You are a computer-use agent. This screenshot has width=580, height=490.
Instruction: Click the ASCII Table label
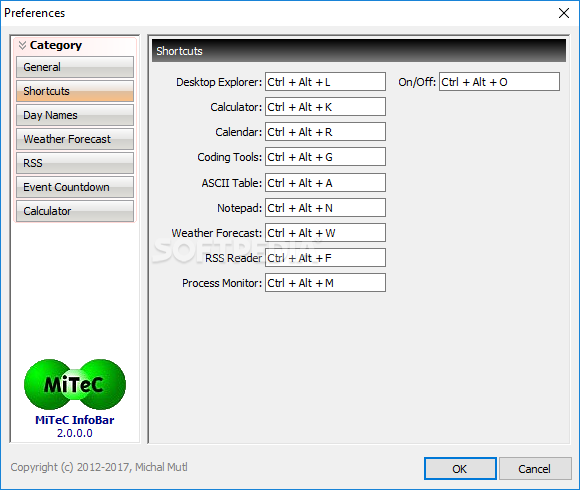coord(232,183)
